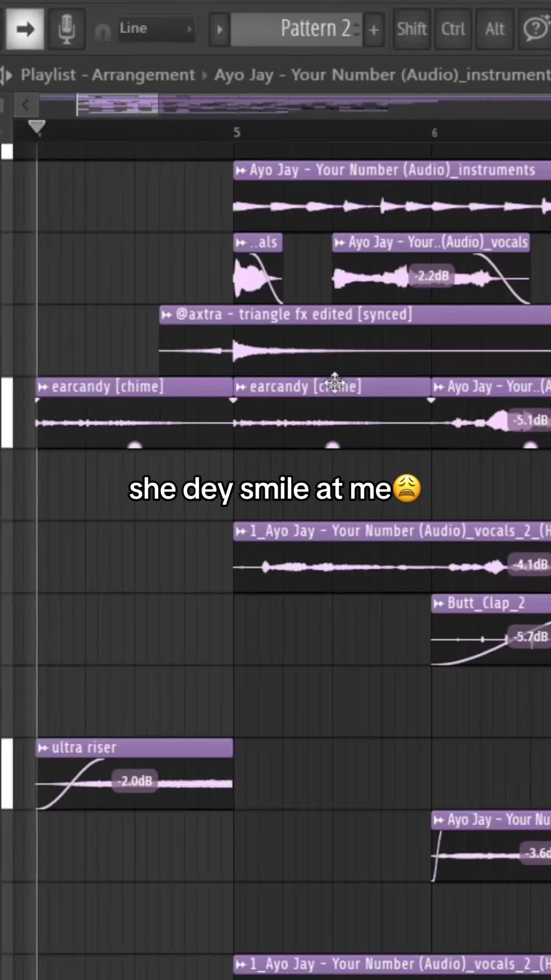
Task: Click the -2.2dB volume handle on vocals clip
Action: [432, 276]
